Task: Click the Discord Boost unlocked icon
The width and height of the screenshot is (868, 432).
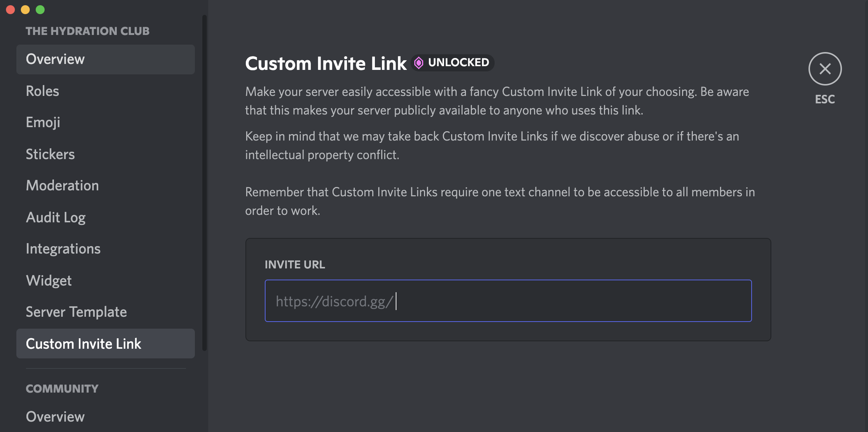Action: (x=419, y=62)
